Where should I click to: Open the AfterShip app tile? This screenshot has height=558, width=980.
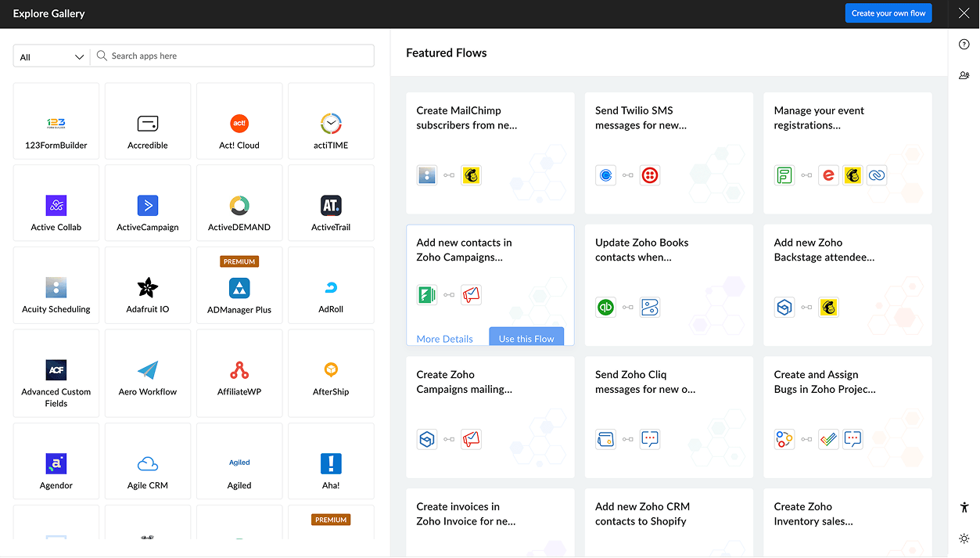pyautogui.click(x=331, y=373)
